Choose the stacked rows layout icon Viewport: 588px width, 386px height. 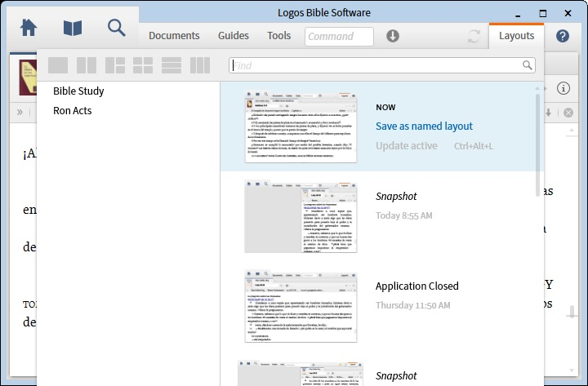[x=171, y=65]
